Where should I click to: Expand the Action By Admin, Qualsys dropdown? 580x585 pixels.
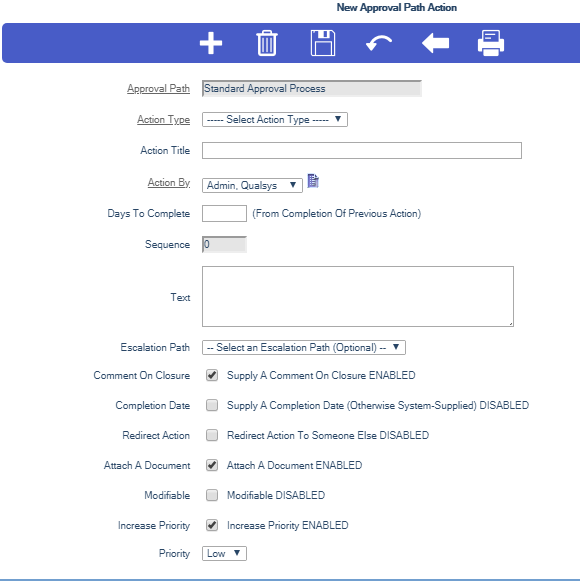point(252,185)
